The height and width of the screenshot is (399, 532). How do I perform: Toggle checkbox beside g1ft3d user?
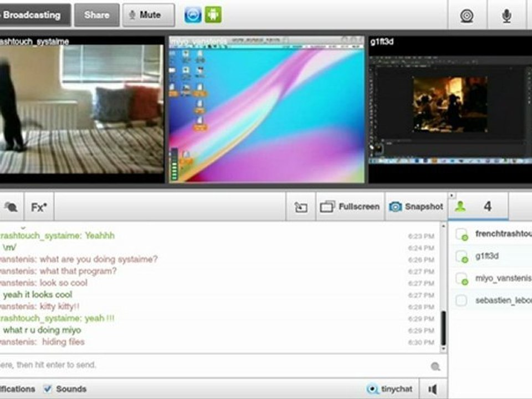(x=462, y=256)
